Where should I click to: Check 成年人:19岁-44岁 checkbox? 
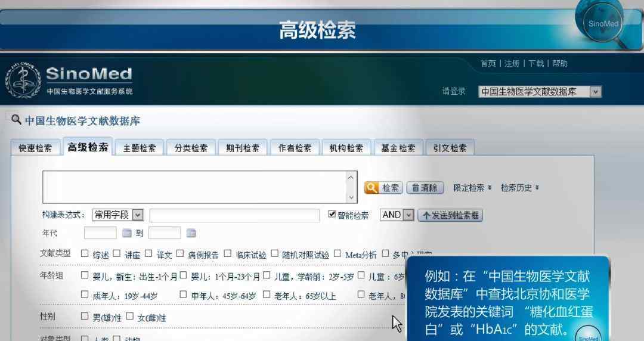coord(85,294)
